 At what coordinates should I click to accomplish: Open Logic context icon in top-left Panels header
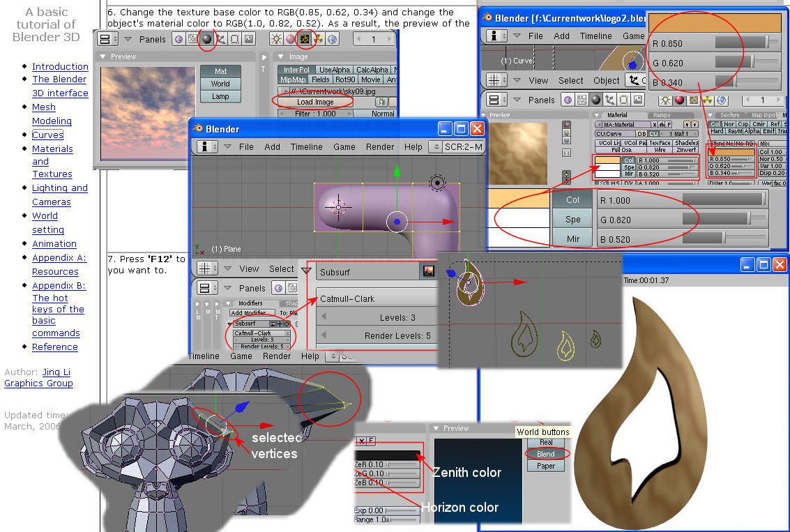(178, 39)
